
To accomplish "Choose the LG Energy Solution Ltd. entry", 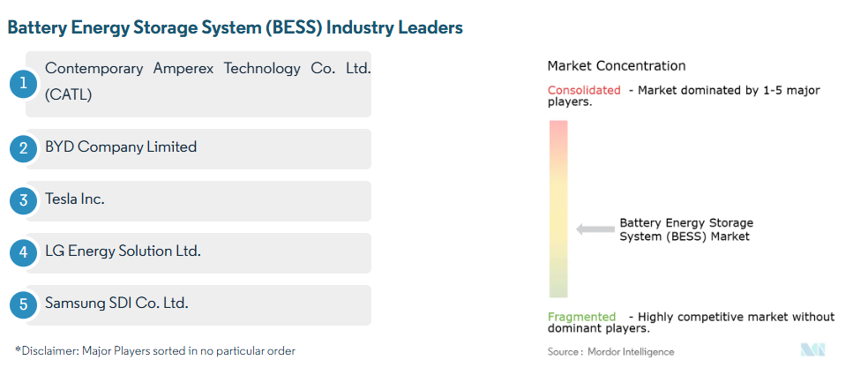I will point(123,251).
